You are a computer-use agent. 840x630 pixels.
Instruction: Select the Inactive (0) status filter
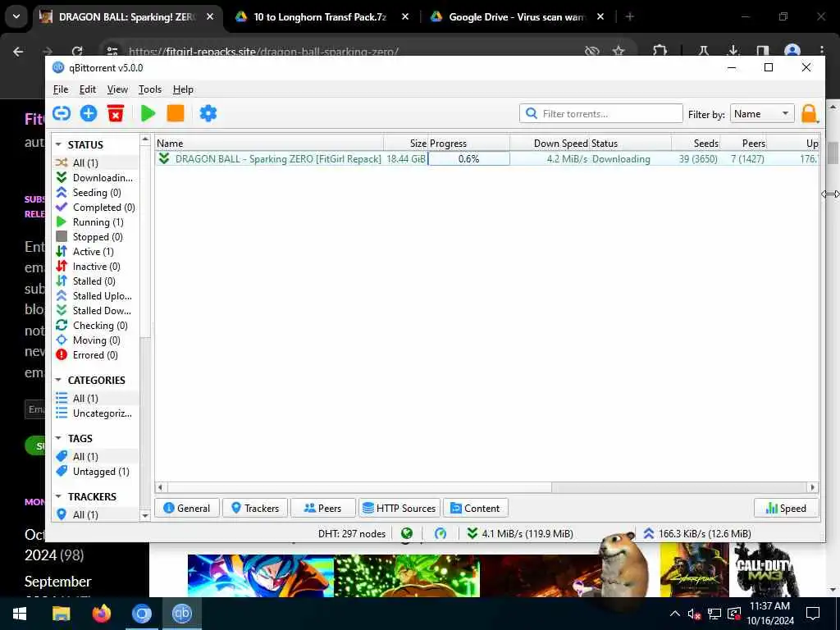[x=95, y=267]
